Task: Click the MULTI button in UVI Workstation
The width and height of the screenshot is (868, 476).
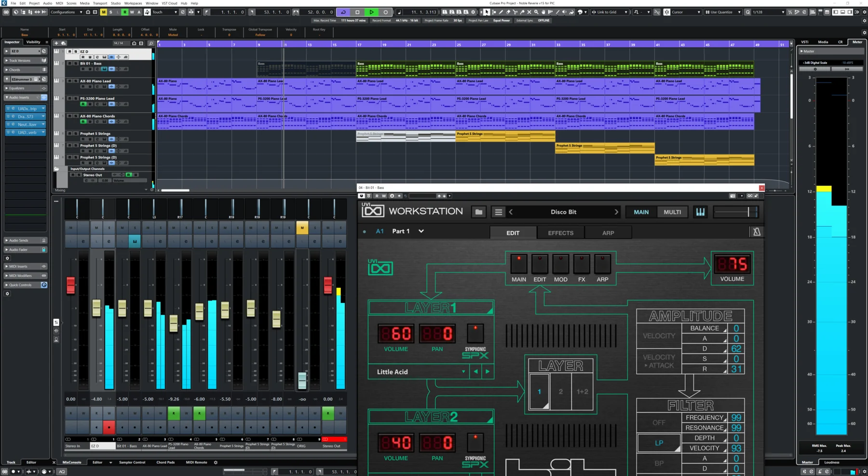Action: coord(672,212)
